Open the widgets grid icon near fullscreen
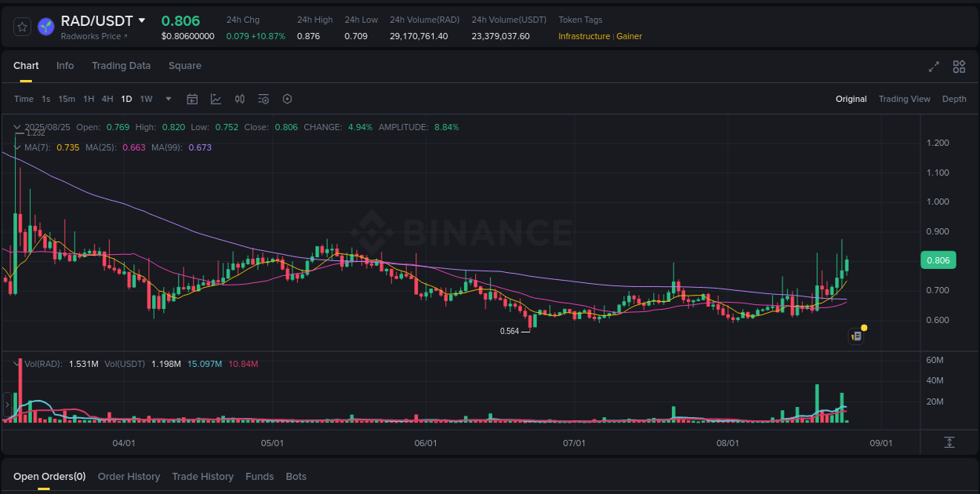Screen dimensions: 980x494 click(959, 67)
